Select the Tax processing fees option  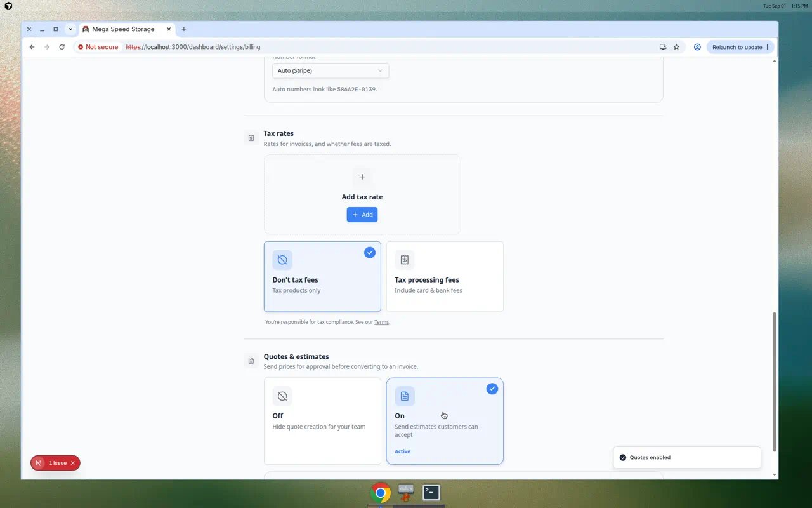[x=445, y=276]
